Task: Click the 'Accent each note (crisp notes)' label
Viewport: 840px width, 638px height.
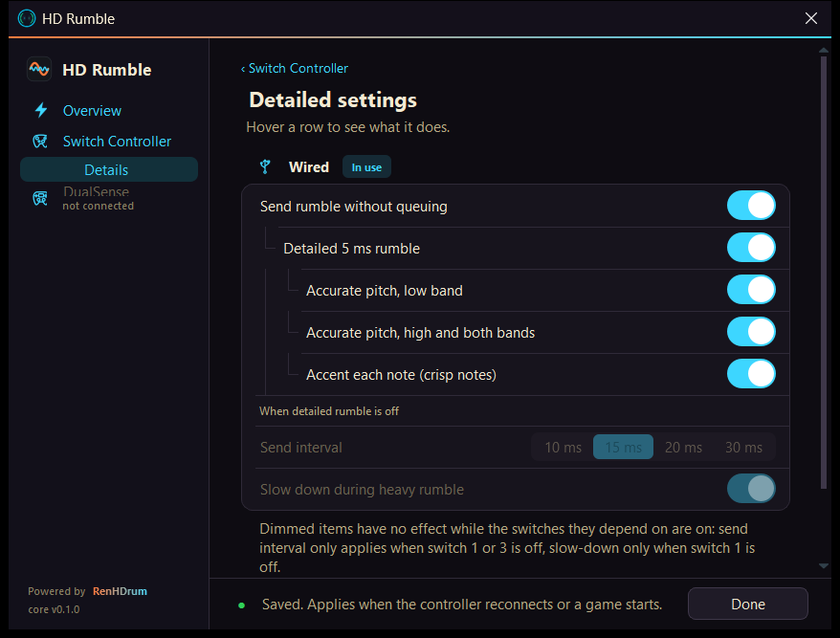Action: (x=401, y=375)
